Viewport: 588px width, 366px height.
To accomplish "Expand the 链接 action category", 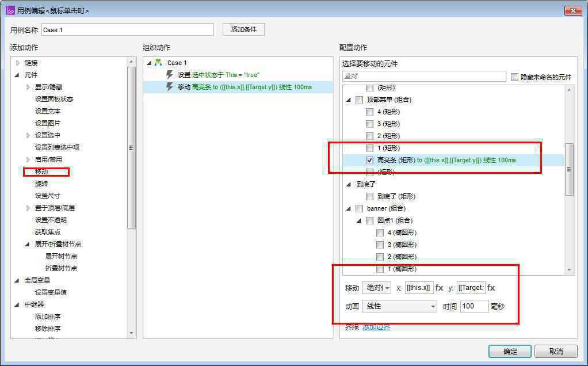I will 17,63.
